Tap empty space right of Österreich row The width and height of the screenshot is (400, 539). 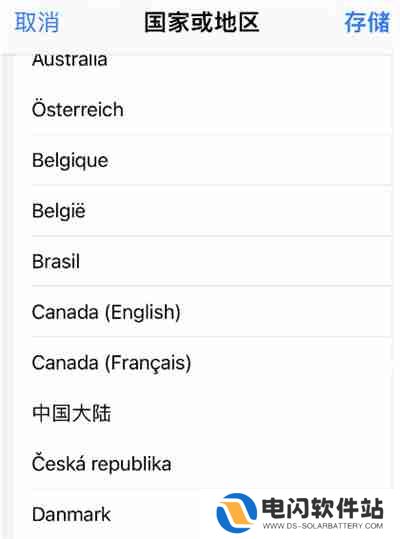coord(258,110)
